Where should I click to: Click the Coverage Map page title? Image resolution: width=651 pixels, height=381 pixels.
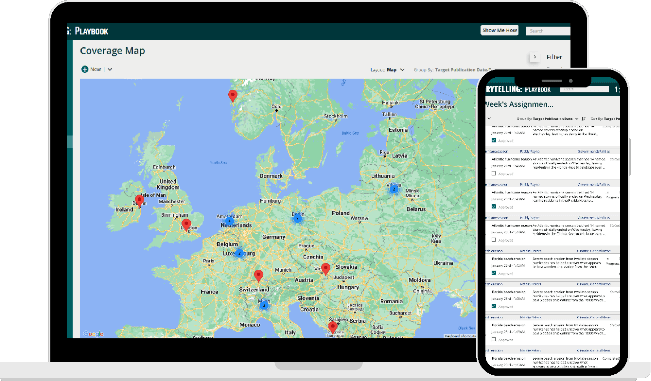point(113,51)
